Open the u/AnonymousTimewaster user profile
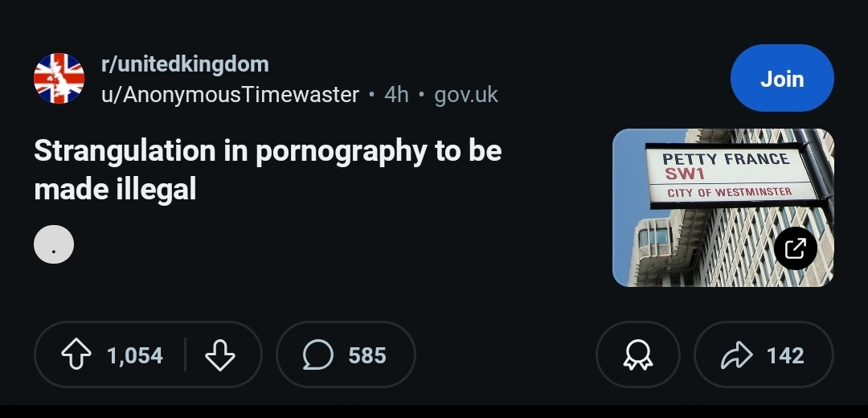The width and height of the screenshot is (868, 418). coord(231,95)
